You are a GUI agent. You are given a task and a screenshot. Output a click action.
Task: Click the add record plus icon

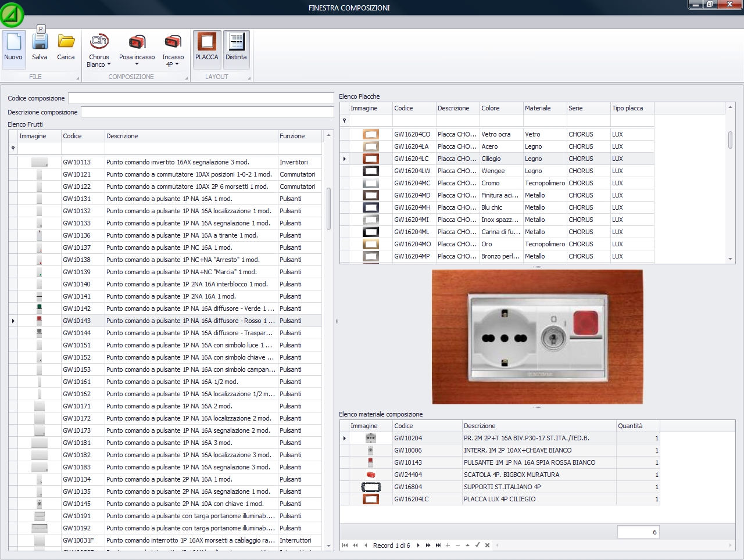coord(448,545)
